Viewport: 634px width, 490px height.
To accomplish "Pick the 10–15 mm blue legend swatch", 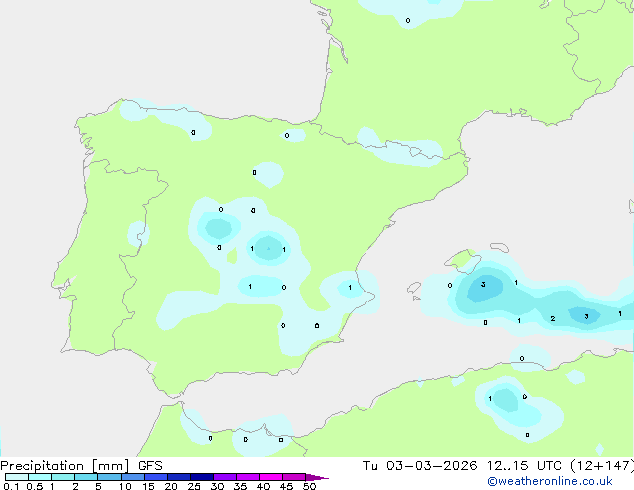I will click(x=133, y=477).
